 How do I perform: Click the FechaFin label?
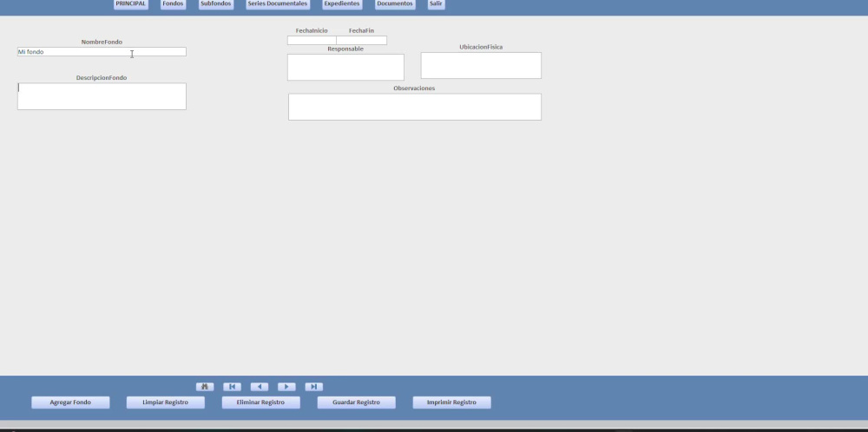(x=361, y=31)
